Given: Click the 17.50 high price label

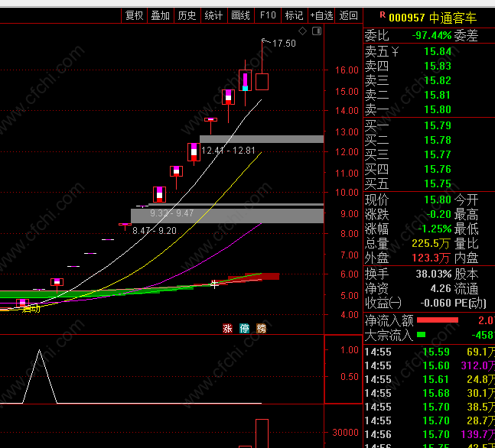Looking at the screenshot, I should (x=284, y=44).
